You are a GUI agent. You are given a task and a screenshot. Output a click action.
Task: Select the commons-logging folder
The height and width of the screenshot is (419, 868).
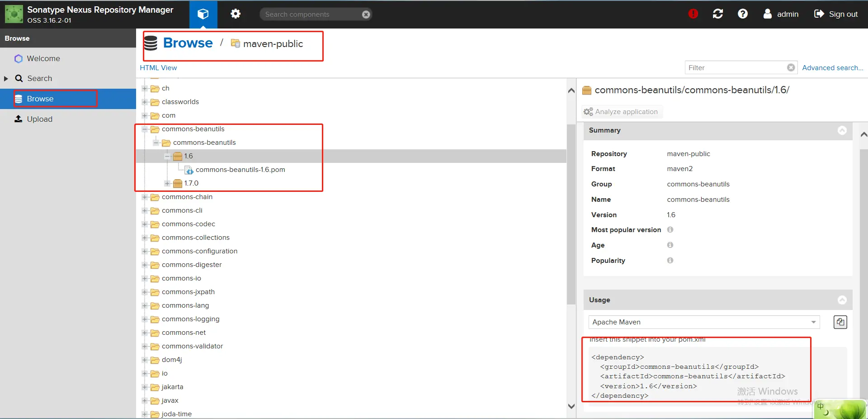[x=191, y=319]
